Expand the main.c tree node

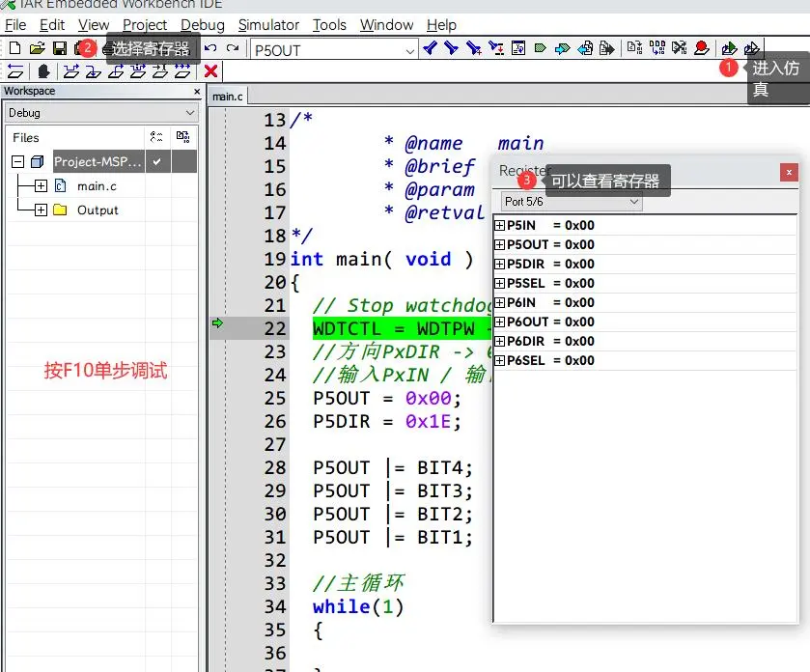click(41, 185)
